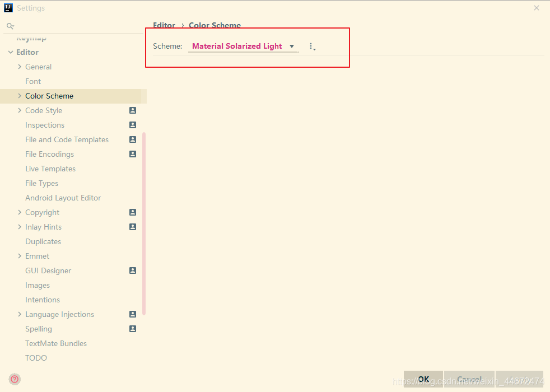Image resolution: width=550 pixels, height=392 pixels.
Task: Open the Inspections settings page
Action: point(45,125)
